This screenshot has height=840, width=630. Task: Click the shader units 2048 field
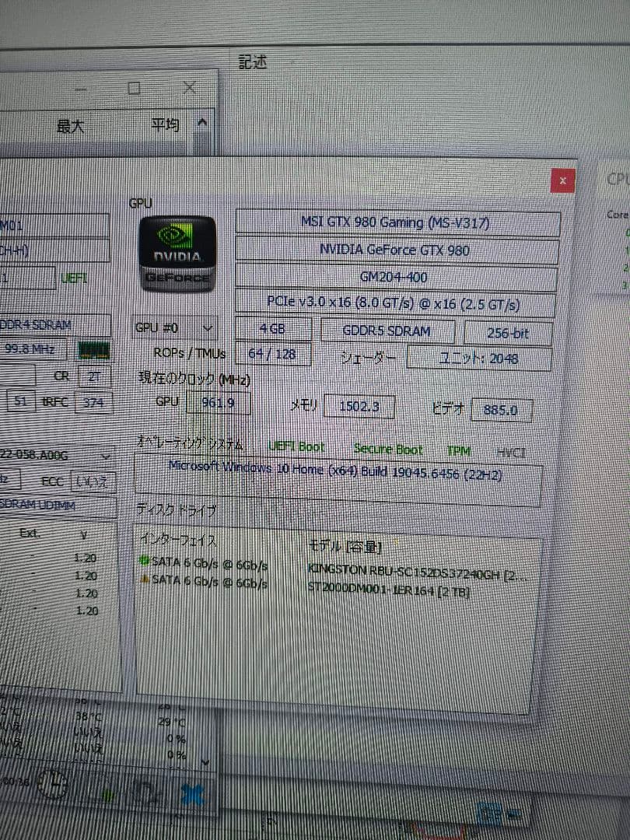point(479,359)
